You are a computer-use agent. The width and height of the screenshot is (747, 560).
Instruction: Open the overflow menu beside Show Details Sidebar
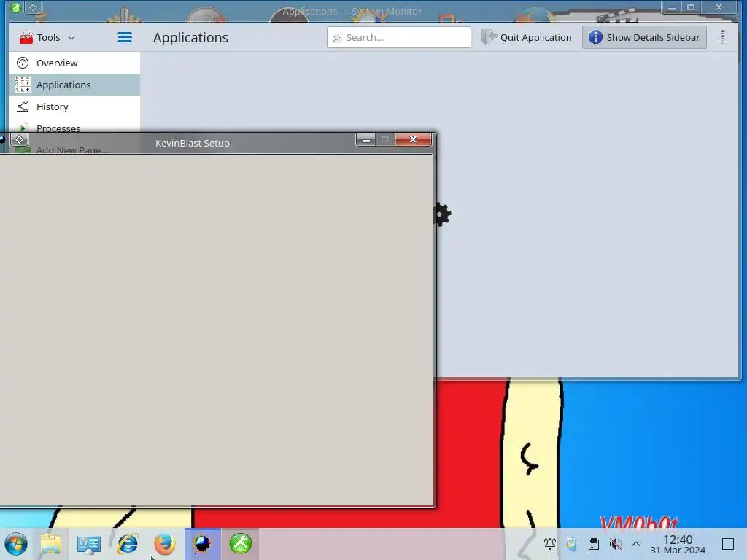[x=723, y=37]
